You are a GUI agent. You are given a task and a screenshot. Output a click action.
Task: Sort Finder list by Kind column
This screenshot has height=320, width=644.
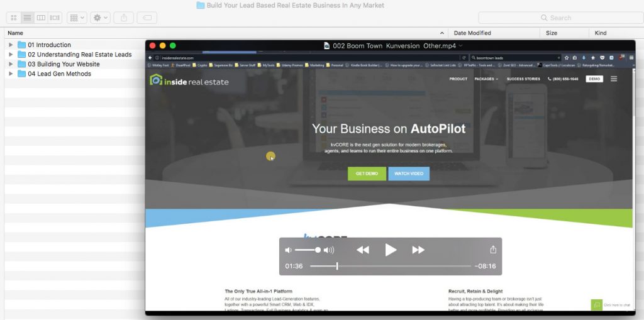click(616, 33)
